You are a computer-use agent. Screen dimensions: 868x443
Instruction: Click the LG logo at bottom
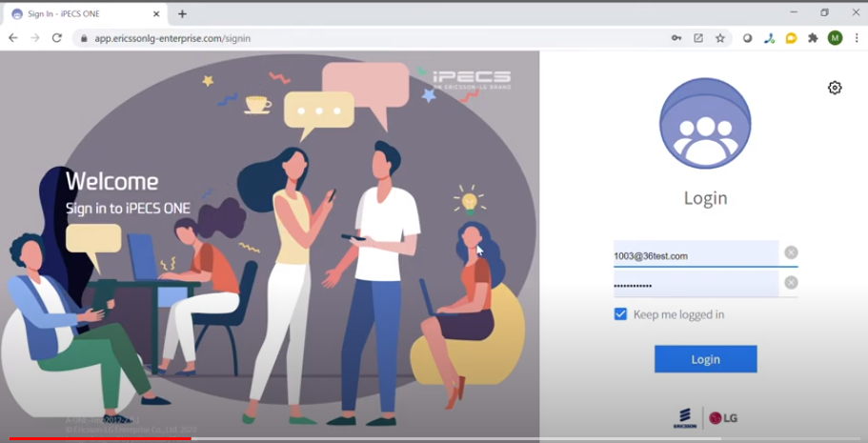coord(723,418)
